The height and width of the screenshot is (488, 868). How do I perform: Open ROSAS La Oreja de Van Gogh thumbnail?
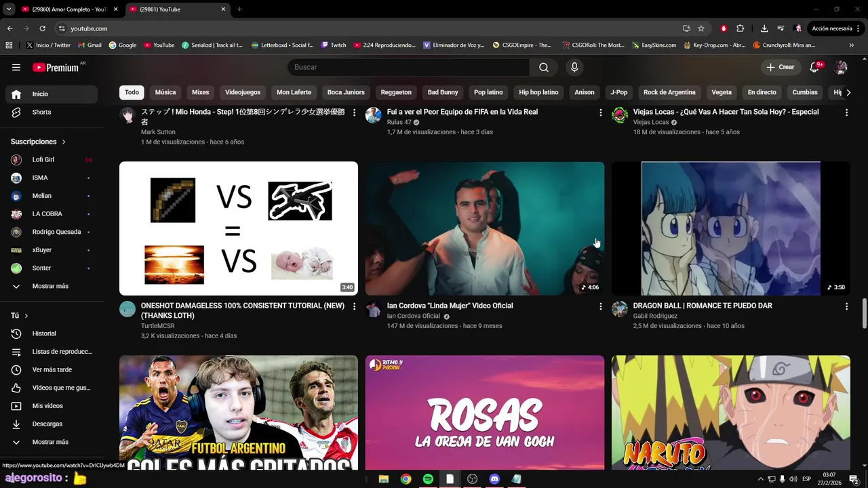pyautogui.click(x=485, y=413)
